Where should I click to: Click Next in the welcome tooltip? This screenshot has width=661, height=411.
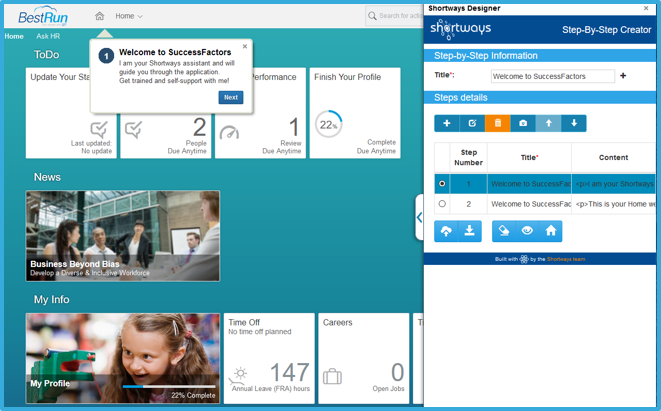231,97
